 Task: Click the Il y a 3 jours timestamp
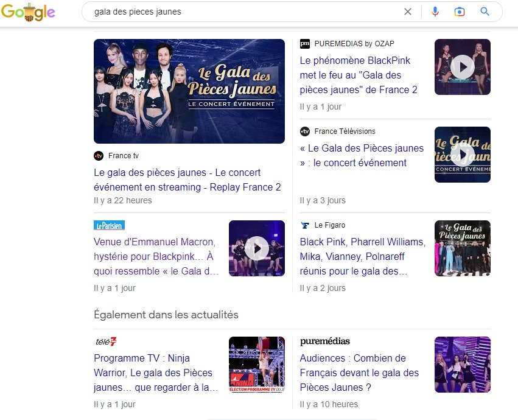click(323, 201)
